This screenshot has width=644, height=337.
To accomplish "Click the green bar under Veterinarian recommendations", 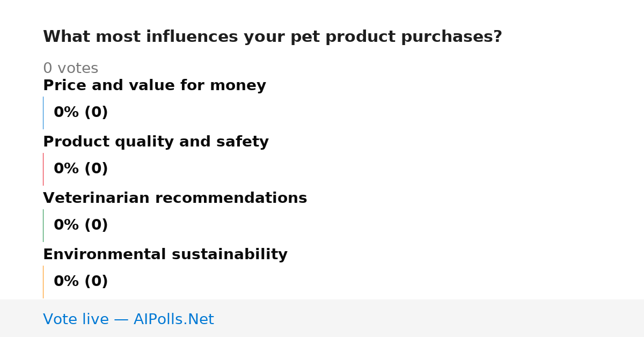I will (x=43, y=225).
